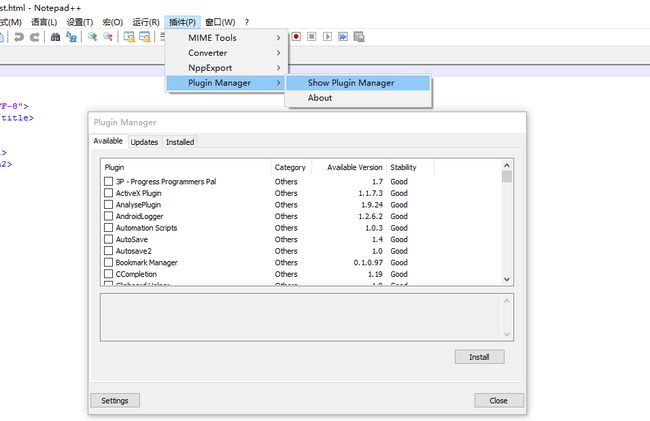The image size is (650, 421).
Task: Open the 宏(O) macro menu
Action: point(113,22)
